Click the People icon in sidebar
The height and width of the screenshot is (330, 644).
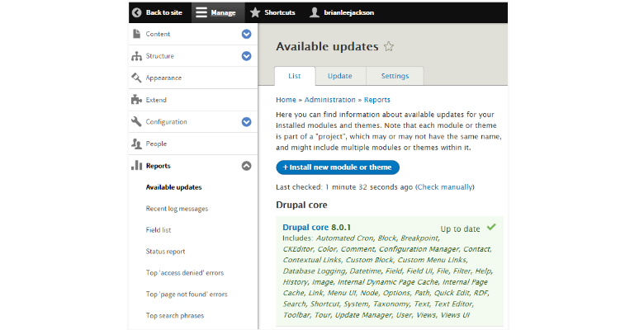[x=136, y=144]
